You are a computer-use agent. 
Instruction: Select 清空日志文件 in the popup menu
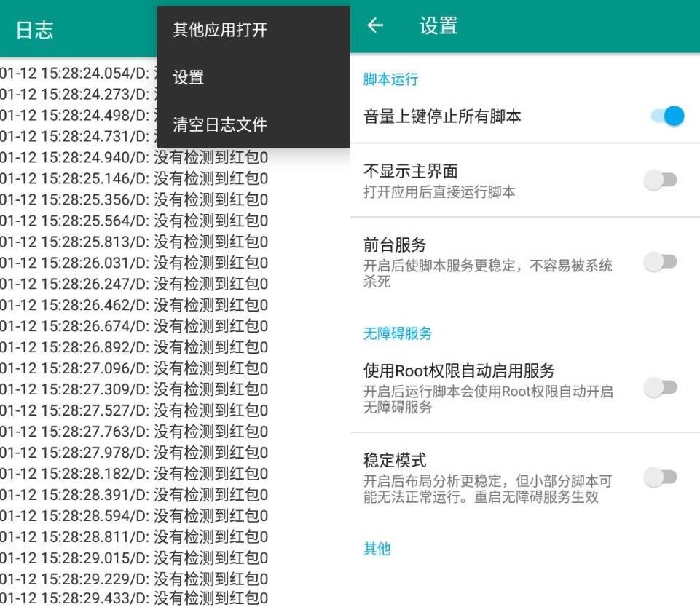(220, 124)
